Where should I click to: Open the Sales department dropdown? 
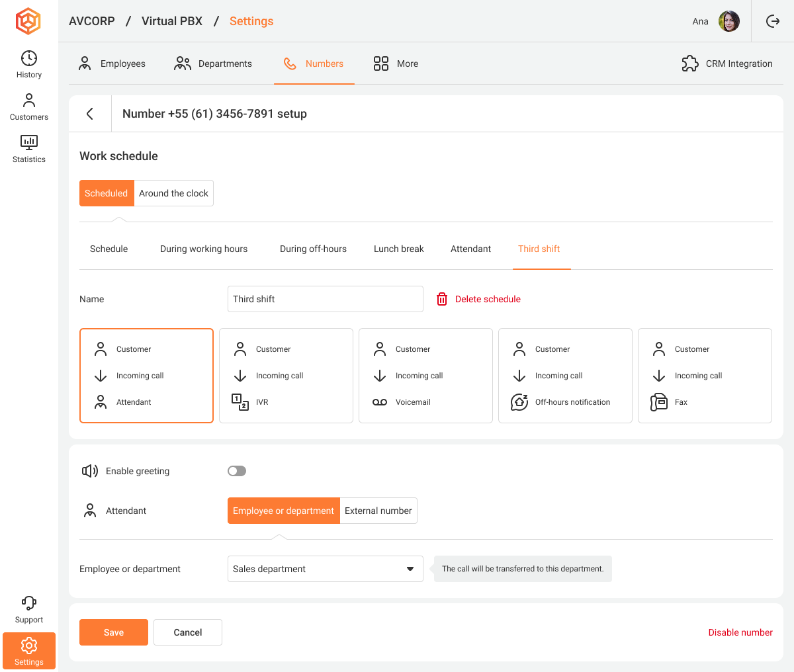pyautogui.click(x=326, y=569)
